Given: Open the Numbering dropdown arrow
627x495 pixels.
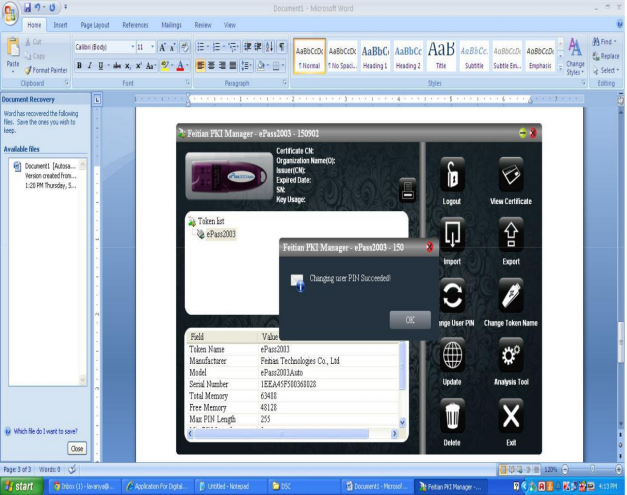Looking at the screenshot, I should 223,47.
